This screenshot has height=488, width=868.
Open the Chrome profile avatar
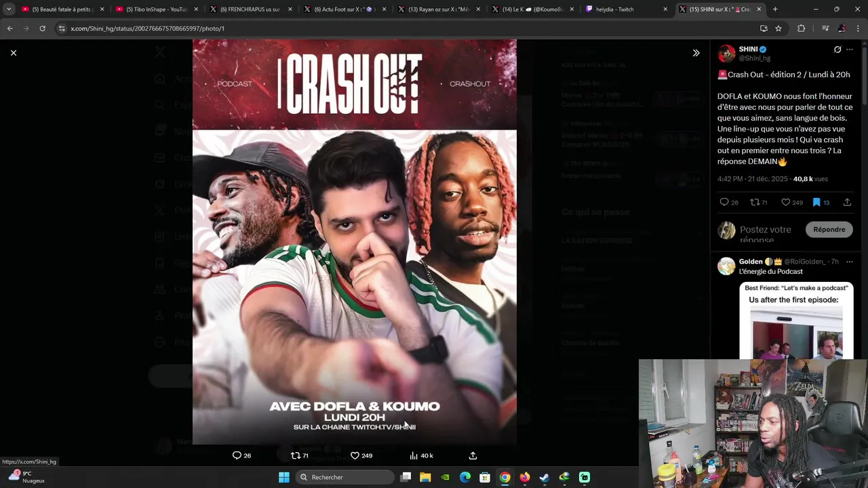tap(842, 28)
